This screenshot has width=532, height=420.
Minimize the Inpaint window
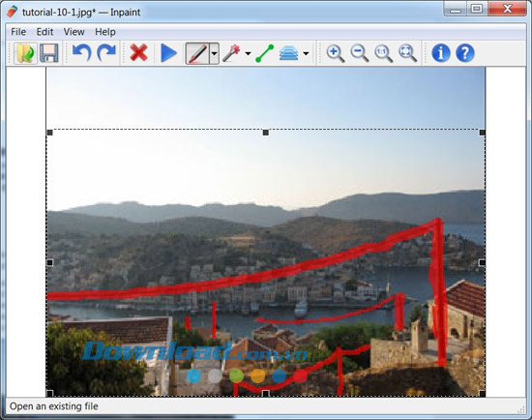[x=456, y=9]
